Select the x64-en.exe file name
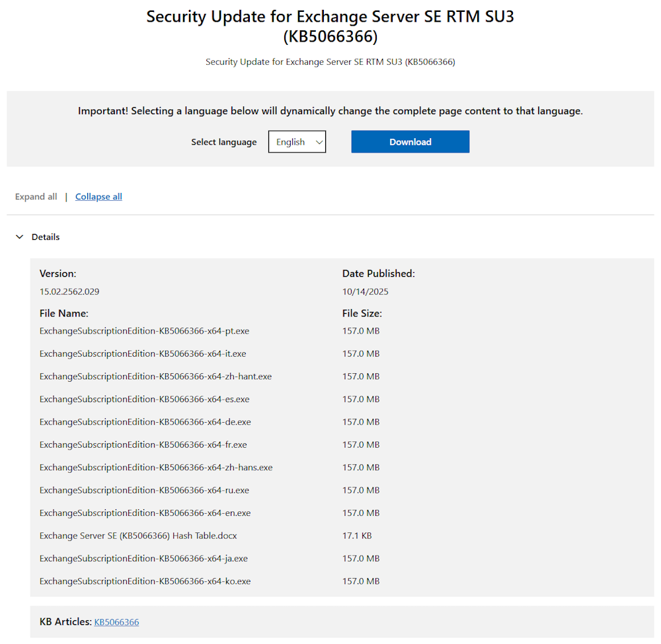Screen dimensions: 661x644 pyautogui.click(x=145, y=513)
